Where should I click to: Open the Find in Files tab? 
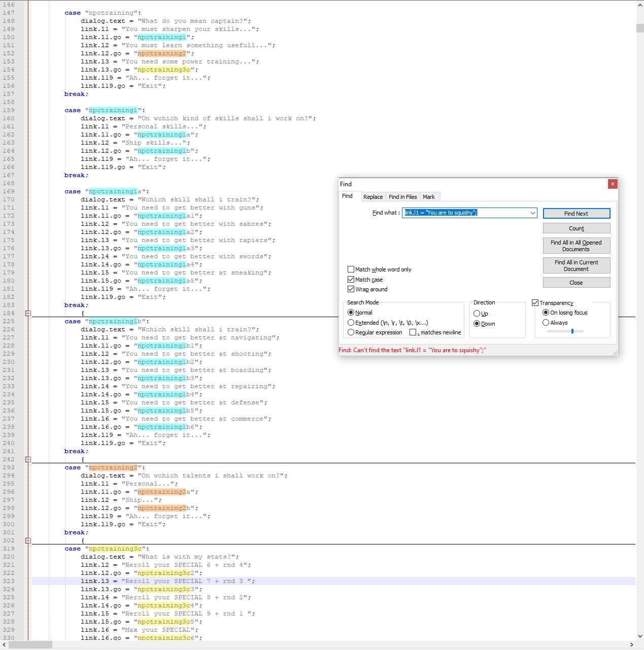[403, 197]
